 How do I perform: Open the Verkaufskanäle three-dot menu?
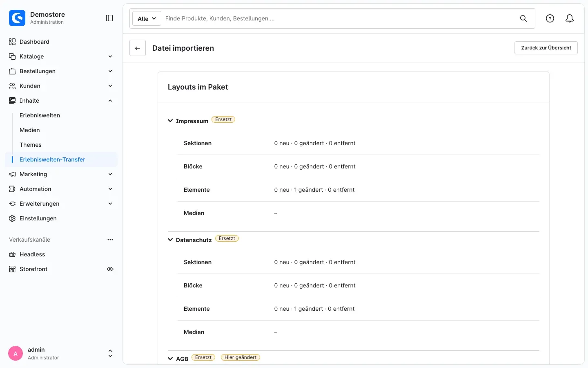[110, 240]
